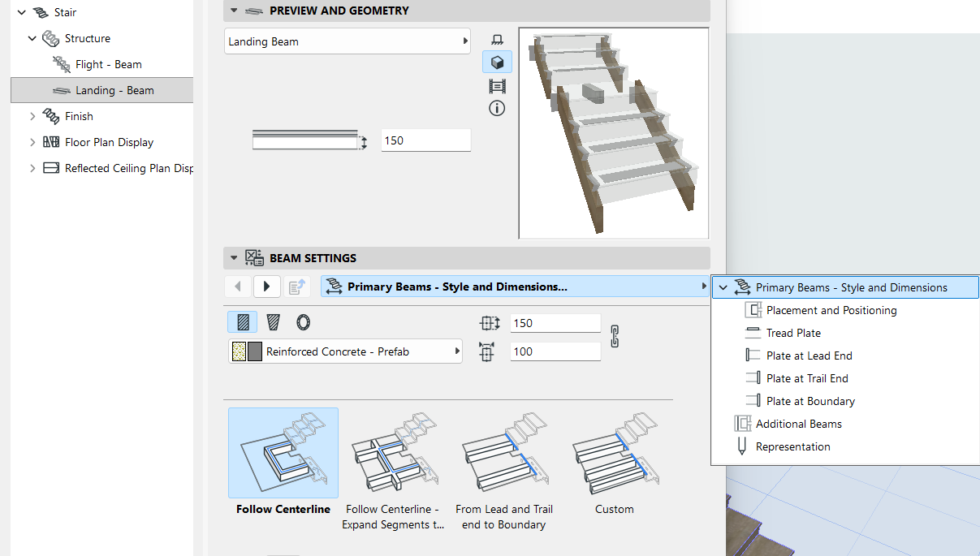Click the Reflected Ceiling Plan Display icon
The width and height of the screenshot is (980, 556).
pyautogui.click(x=51, y=168)
